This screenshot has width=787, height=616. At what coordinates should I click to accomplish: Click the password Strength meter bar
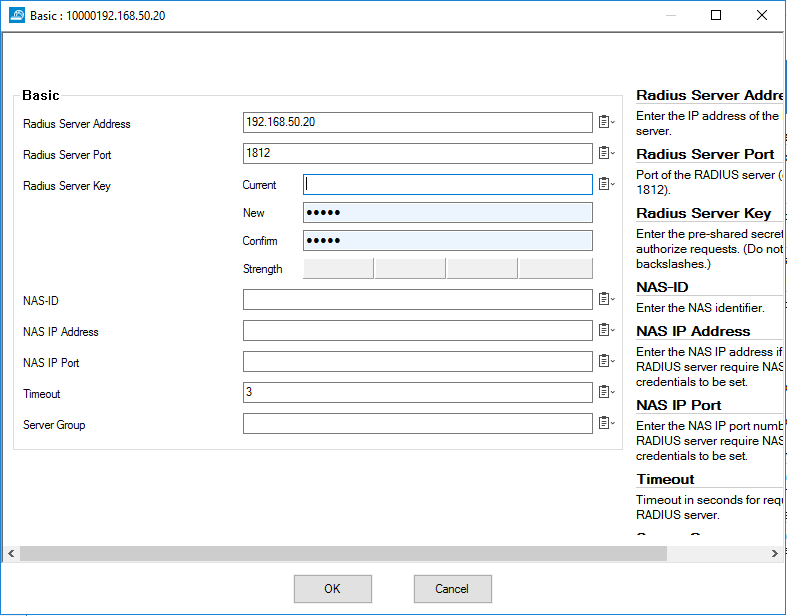click(448, 269)
